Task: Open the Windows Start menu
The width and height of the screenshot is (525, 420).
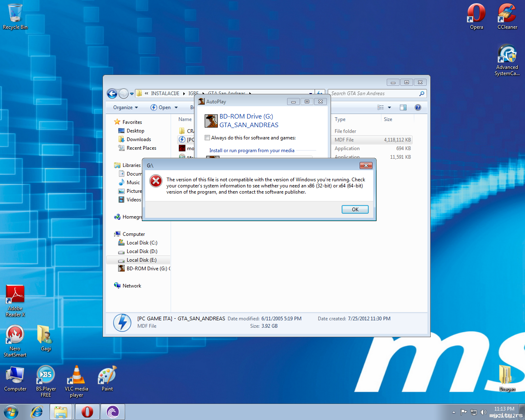Action: click(11, 412)
